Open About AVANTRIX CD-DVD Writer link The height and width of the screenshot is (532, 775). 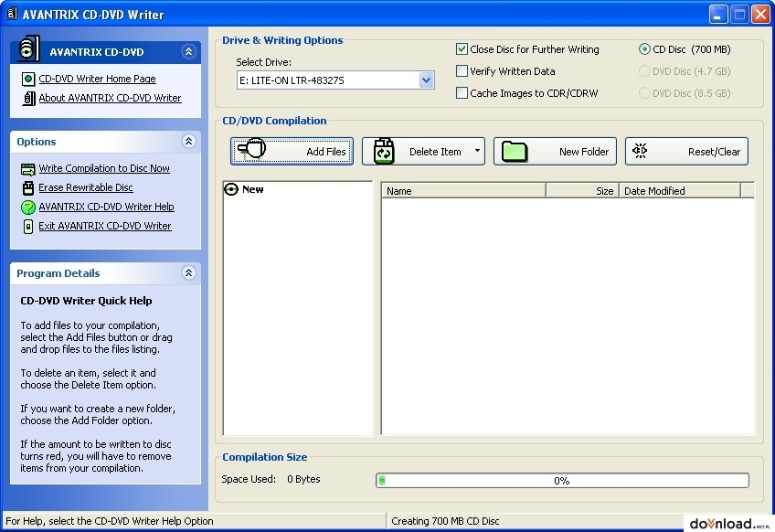[x=111, y=98]
